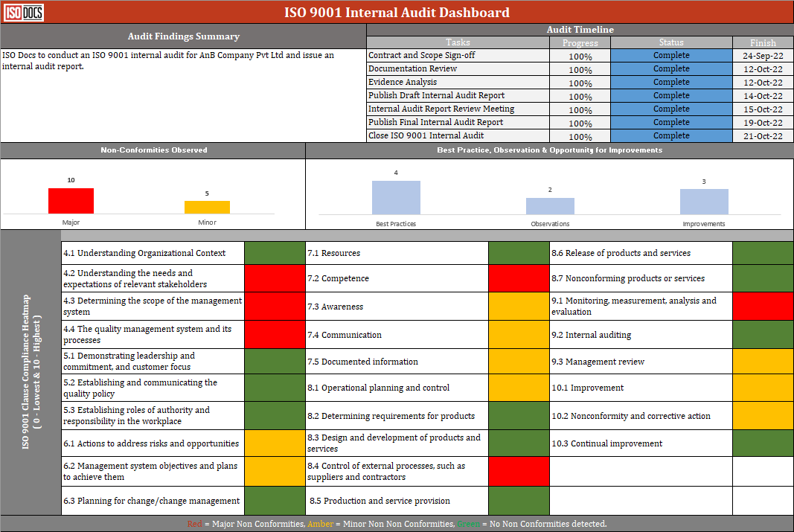Click the 10.3 Continual improvement cell
Screen dimensions: 794x532
click(x=641, y=443)
